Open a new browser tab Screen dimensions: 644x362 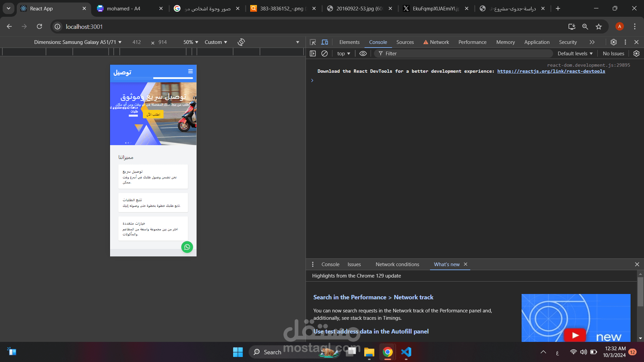coord(558,8)
